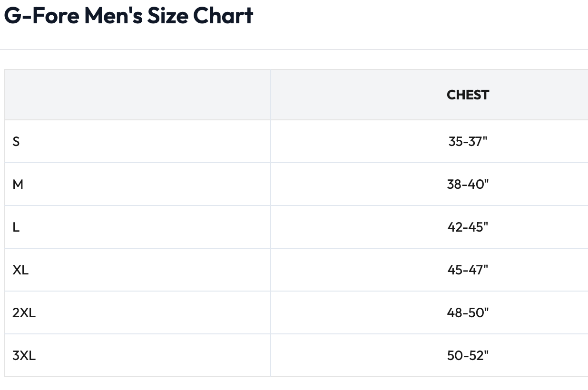Screen dimensions: 588x390
Task: Click the word "Size" in the title
Action: [167, 16]
